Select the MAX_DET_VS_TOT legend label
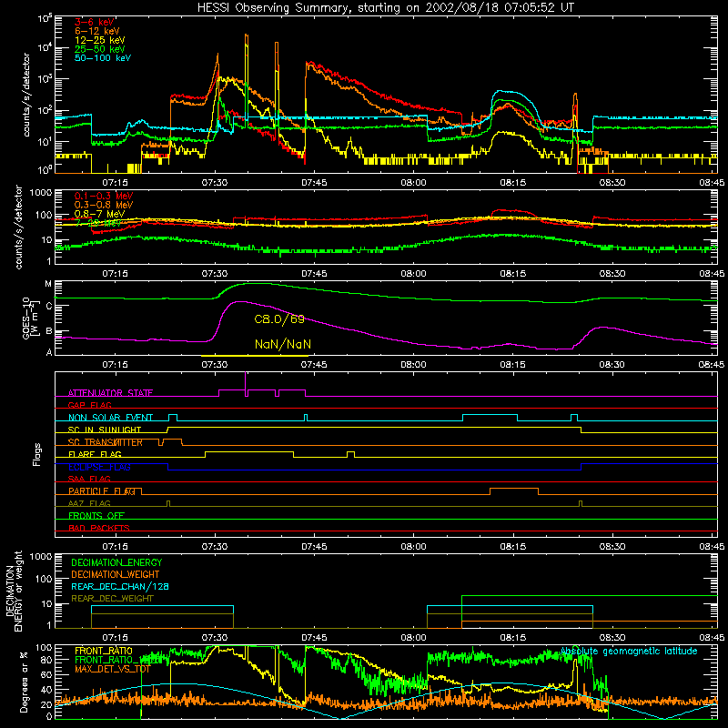The image size is (728, 728). [x=113, y=670]
